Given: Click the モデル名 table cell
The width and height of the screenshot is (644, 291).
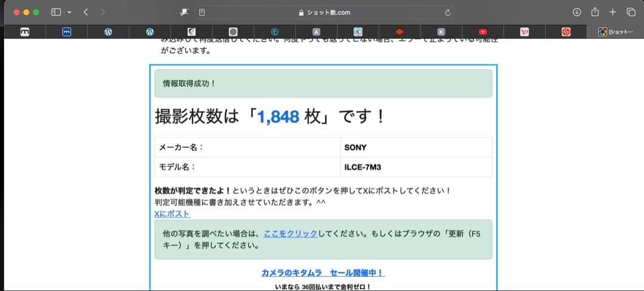Looking at the screenshot, I should click(x=247, y=167).
